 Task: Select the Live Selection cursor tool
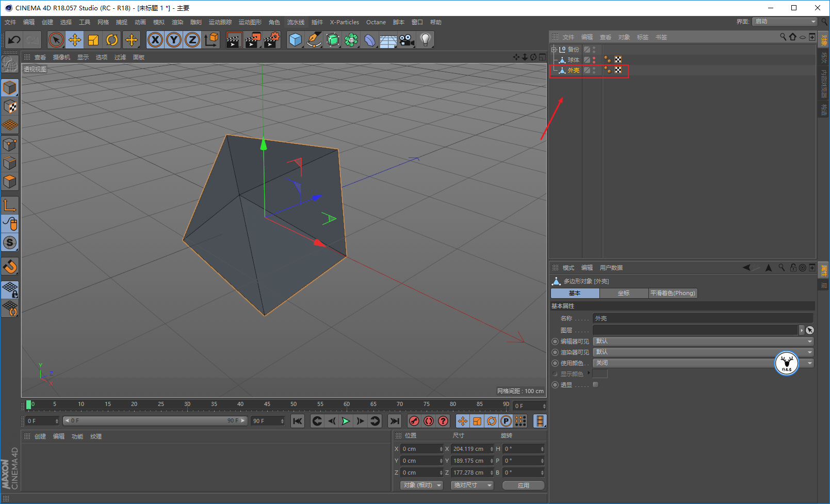pyautogui.click(x=56, y=40)
